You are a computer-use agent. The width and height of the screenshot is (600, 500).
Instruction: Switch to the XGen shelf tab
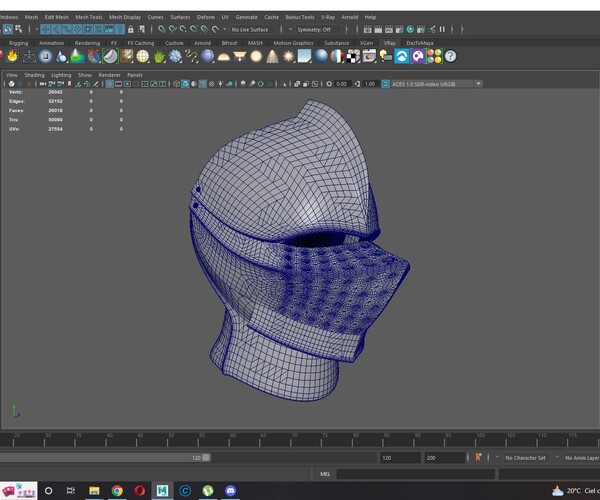coord(366,43)
